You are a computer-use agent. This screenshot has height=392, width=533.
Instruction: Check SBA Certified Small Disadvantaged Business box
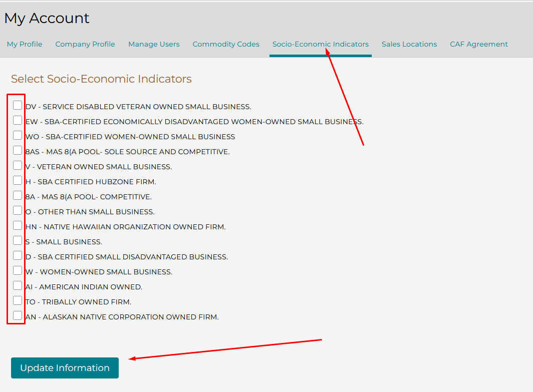pos(18,255)
